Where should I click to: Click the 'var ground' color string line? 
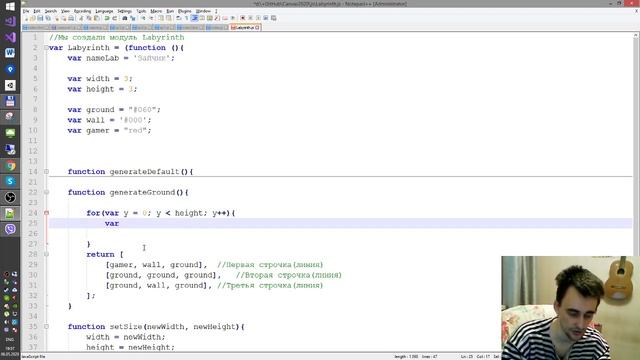114,110
